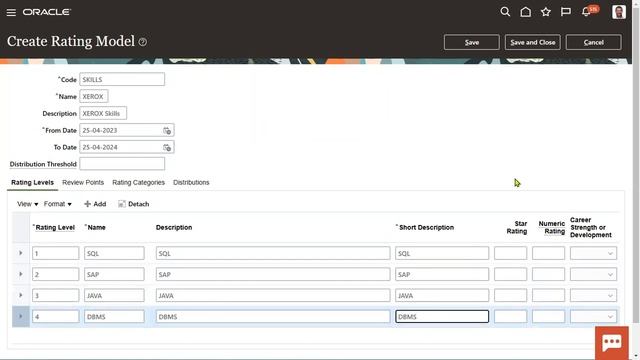Click the Name field with SAP
640x360 pixels.
114,274
